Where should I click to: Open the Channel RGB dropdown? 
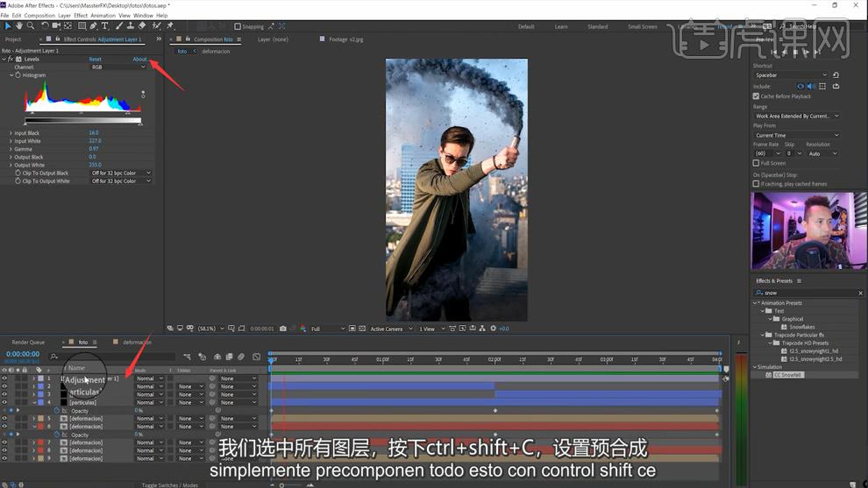coord(118,67)
